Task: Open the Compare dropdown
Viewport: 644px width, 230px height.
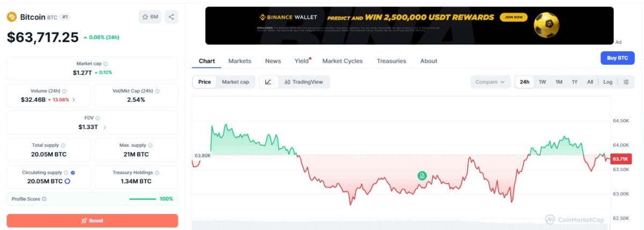Action: click(x=491, y=82)
